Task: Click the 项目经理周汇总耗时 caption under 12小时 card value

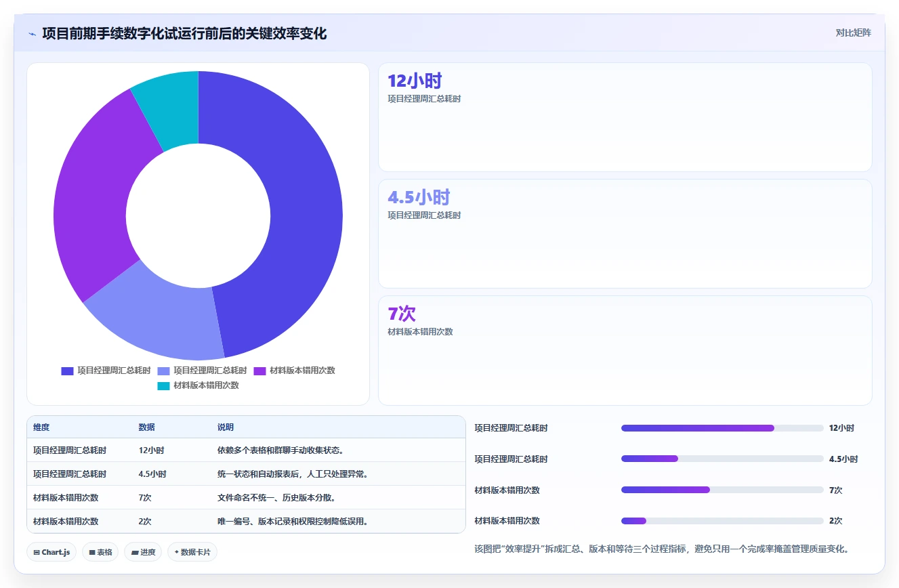Action: pos(424,99)
